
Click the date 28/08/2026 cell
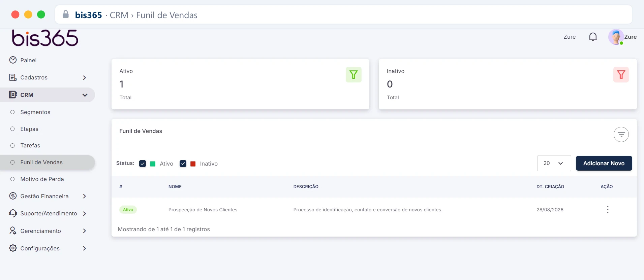[550, 210]
